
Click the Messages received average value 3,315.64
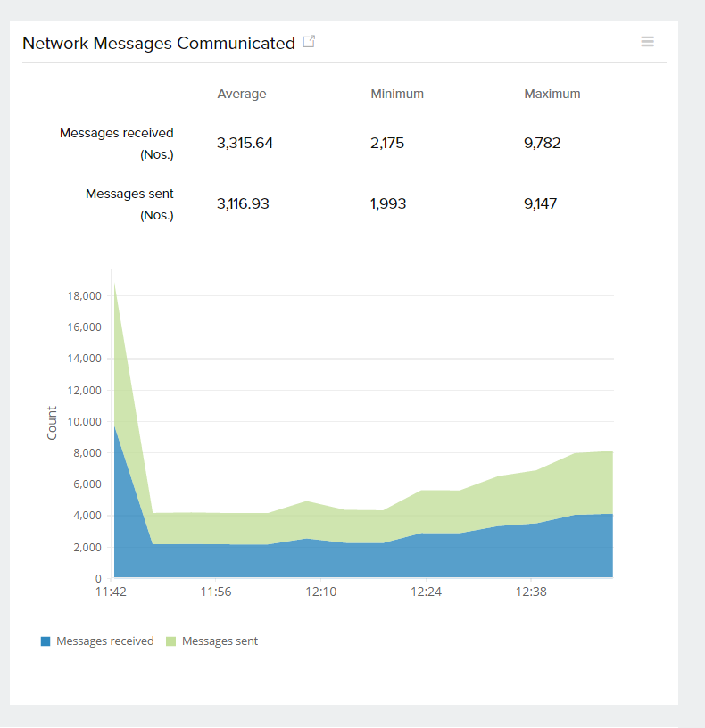245,143
